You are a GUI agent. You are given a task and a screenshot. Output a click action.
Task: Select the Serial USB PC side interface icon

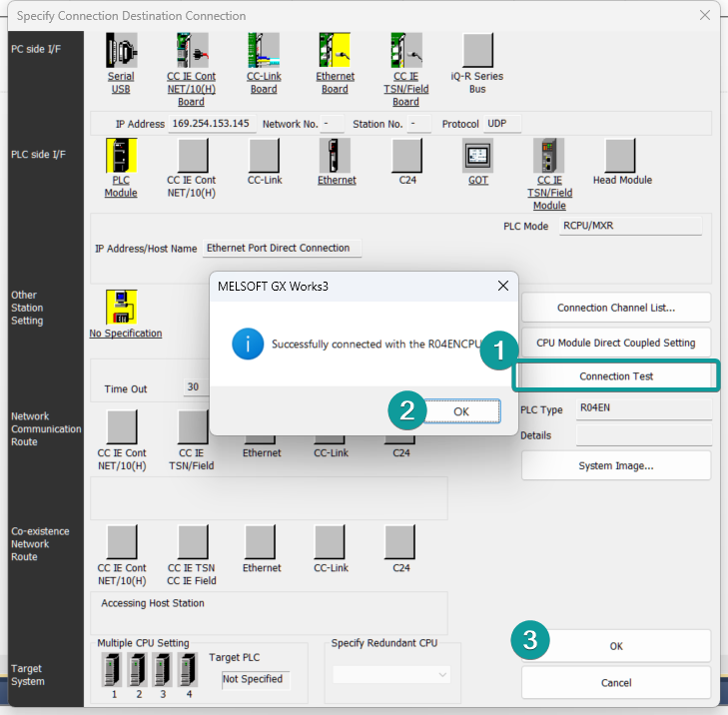pos(121,50)
